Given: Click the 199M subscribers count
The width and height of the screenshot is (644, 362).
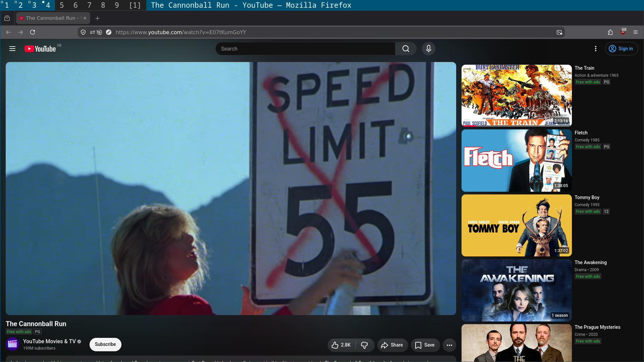Looking at the screenshot, I should coord(39,348).
